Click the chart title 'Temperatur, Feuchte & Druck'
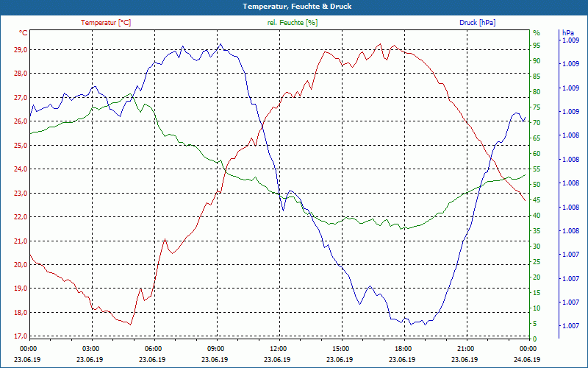Image resolution: width=588 pixels, height=368 pixels. point(297,7)
